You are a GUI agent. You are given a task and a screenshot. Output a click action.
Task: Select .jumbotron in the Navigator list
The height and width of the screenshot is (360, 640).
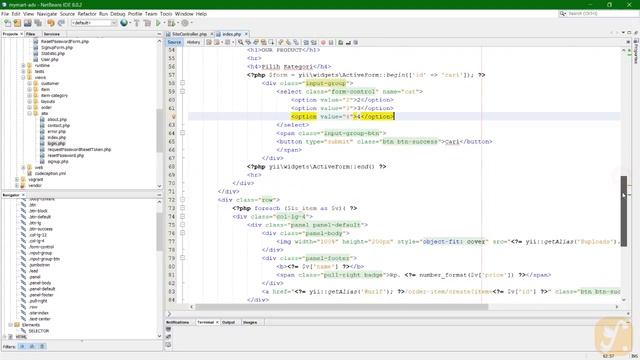[x=40, y=265]
